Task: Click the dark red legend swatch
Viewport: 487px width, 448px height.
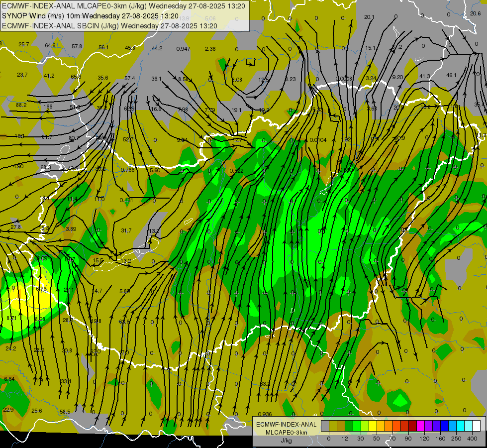Action: coord(413,426)
